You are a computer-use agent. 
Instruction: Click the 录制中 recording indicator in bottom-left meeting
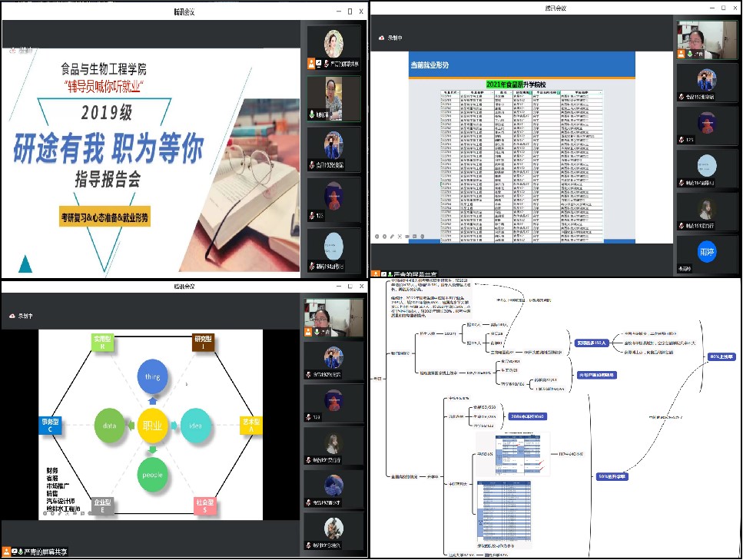tap(25, 316)
